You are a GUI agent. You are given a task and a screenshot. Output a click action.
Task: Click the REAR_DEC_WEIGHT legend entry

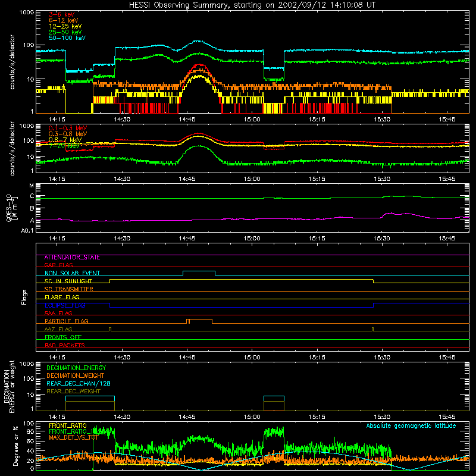(x=73, y=392)
